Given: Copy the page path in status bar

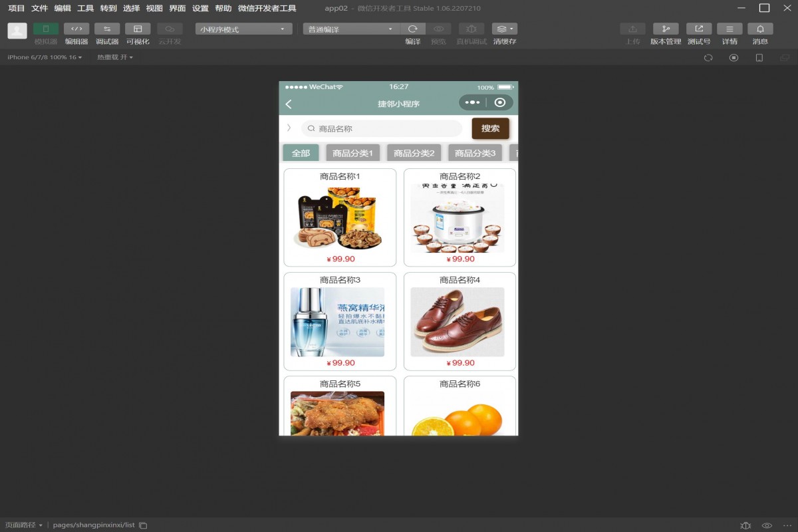Looking at the screenshot, I should coord(143,525).
